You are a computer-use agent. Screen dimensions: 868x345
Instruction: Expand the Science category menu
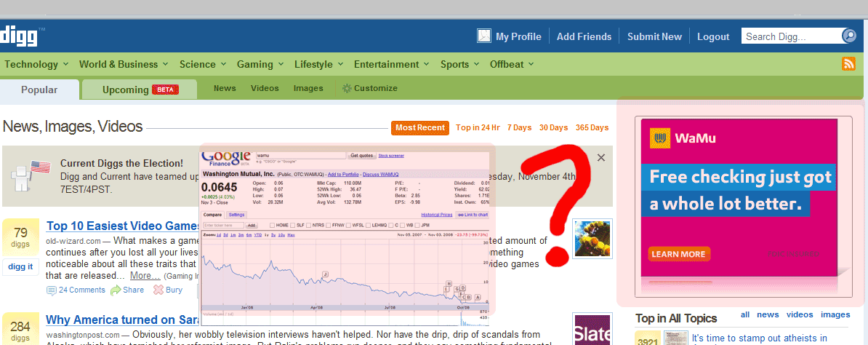click(x=203, y=64)
